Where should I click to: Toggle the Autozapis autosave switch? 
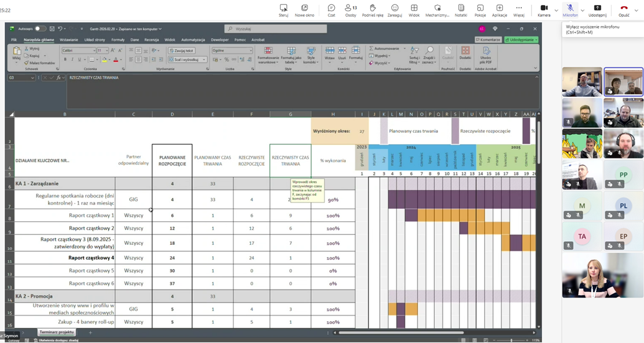coord(40,29)
